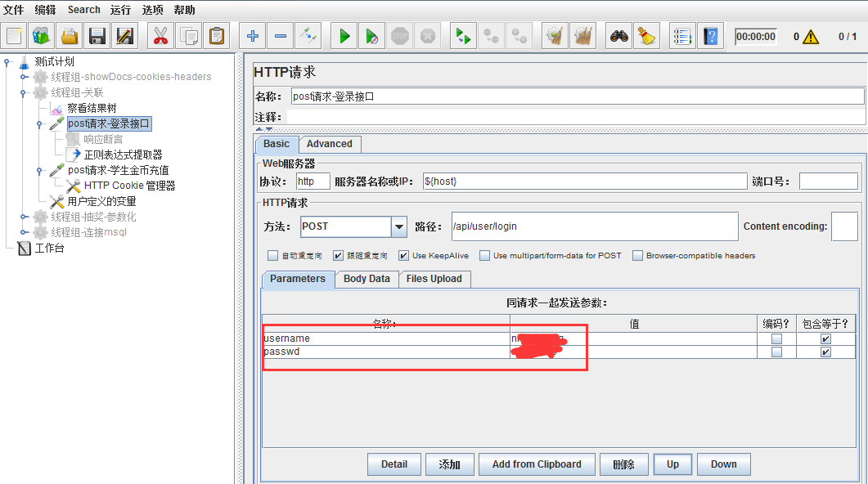The image size is (868, 484).
Task: Collapse the post请求-登录接口 node
Action: 40,124
